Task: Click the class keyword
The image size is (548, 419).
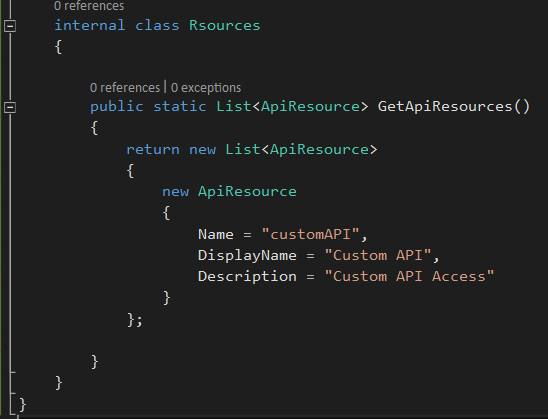Action: click(x=157, y=26)
